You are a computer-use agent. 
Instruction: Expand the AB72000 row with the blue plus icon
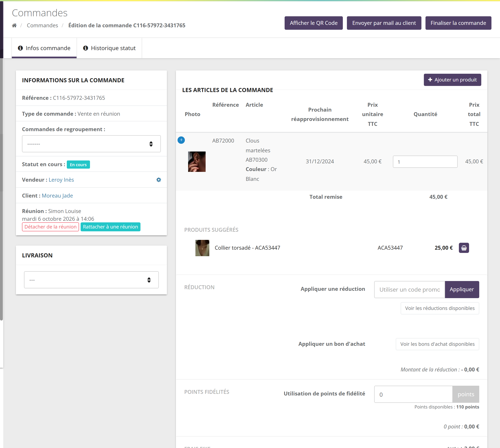(x=181, y=140)
